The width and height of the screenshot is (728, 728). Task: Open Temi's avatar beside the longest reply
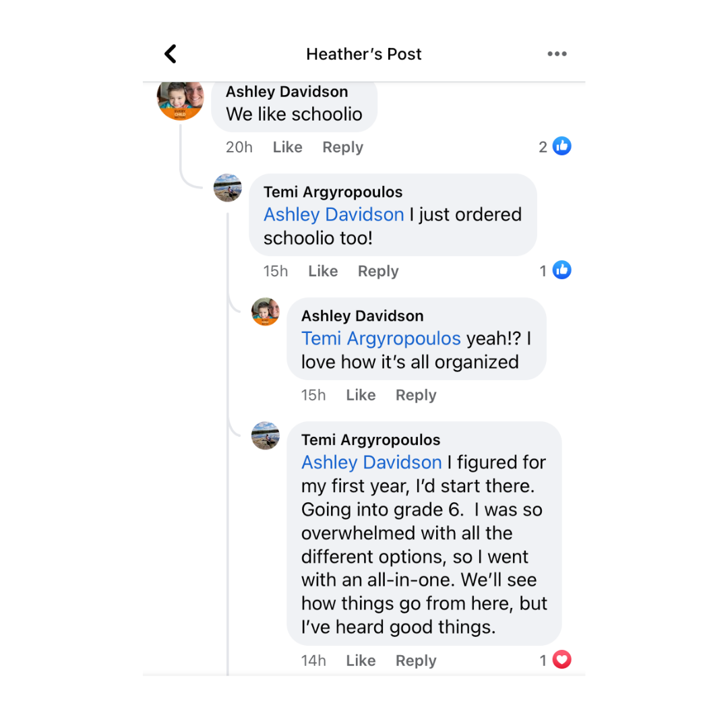click(x=266, y=436)
